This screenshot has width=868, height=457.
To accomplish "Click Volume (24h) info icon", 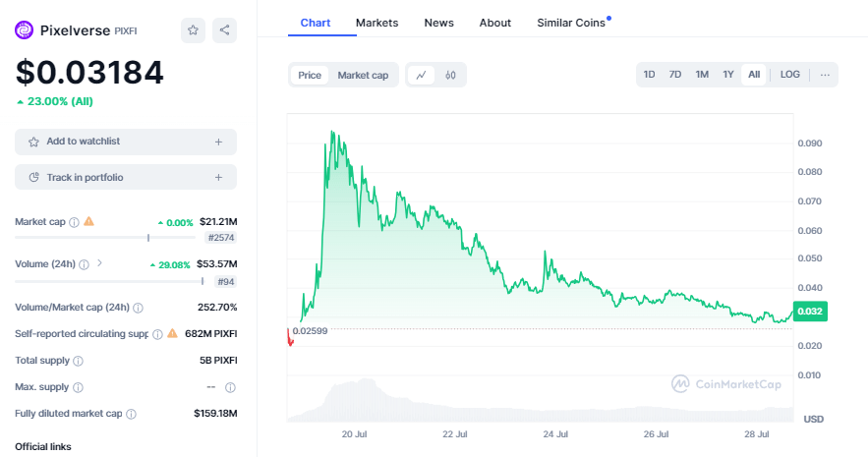I will (84, 265).
